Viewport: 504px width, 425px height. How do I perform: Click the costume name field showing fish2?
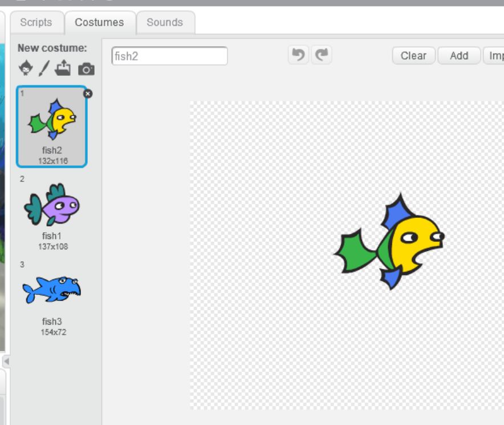(x=169, y=56)
